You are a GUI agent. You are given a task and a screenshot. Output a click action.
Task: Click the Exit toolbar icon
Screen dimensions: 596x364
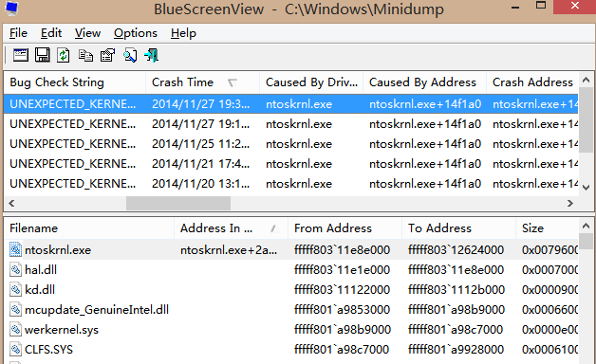point(151,55)
